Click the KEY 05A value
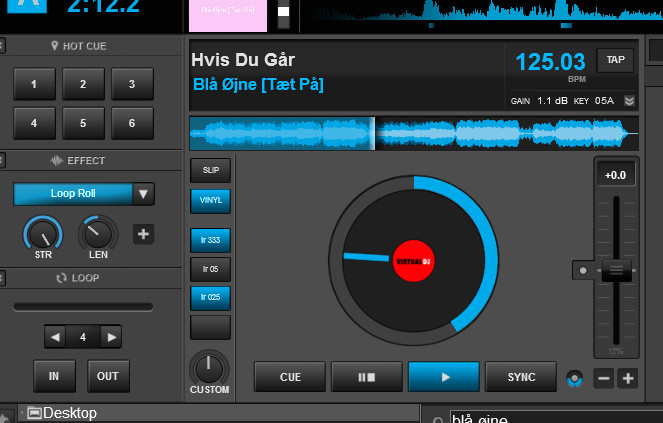This screenshot has width=663, height=423. (604, 101)
